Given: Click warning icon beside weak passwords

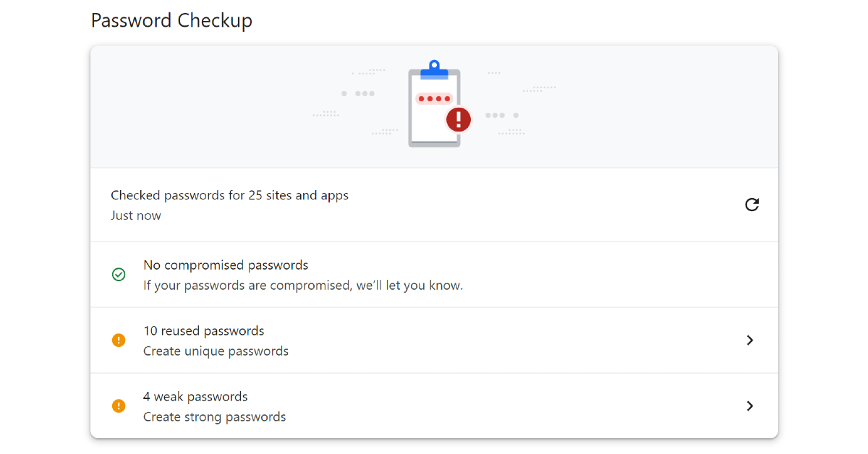Looking at the screenshot, I should click(119, 406).
